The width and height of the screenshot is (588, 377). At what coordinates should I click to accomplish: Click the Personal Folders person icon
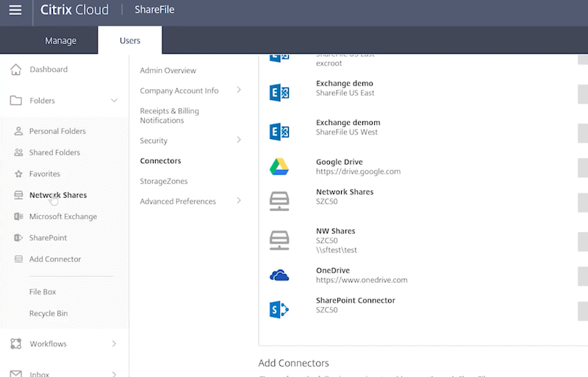(18, 131)
